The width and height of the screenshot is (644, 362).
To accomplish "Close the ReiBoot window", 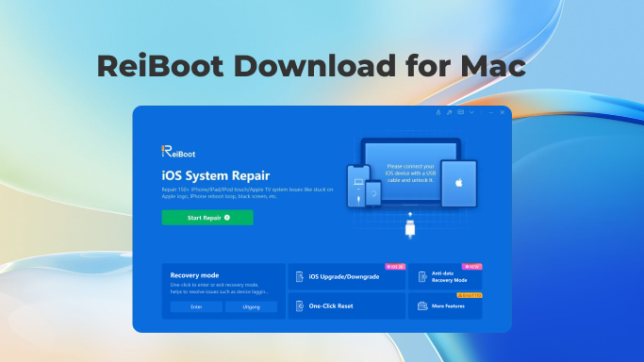I will click(503, 112).
